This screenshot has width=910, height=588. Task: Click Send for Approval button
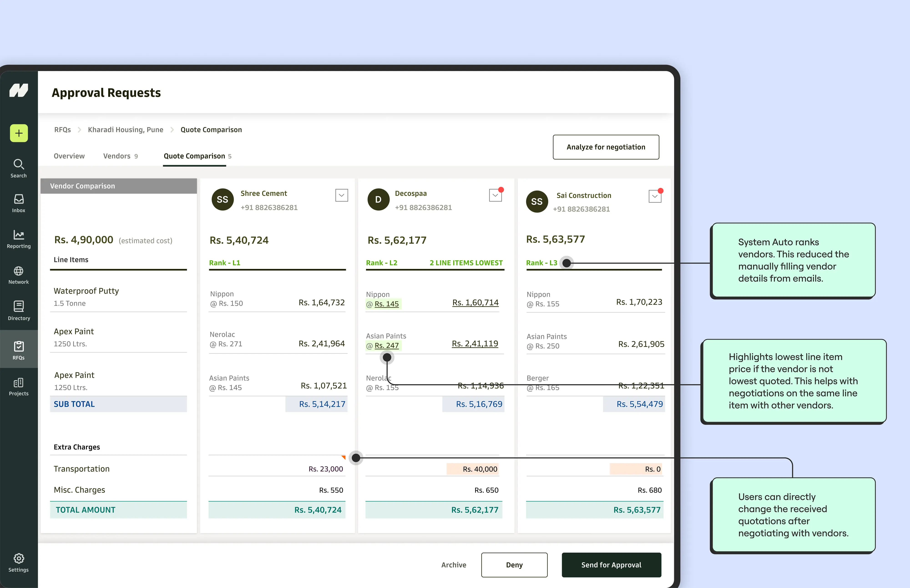pos(611,565)
